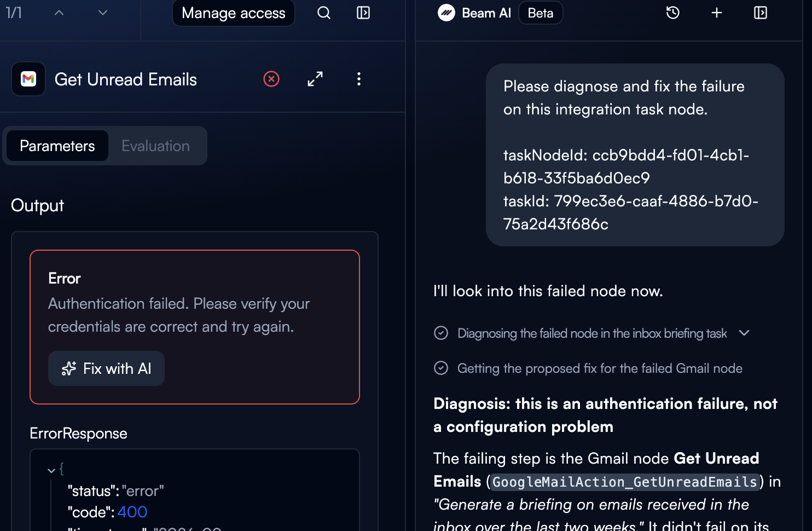
Task: Click the Authentication failed error message
Action: point(179,315)
